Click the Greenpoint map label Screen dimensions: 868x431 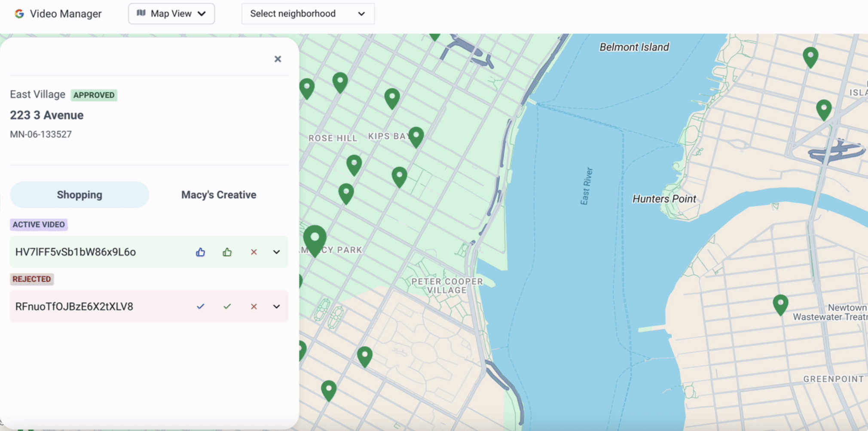834,379
